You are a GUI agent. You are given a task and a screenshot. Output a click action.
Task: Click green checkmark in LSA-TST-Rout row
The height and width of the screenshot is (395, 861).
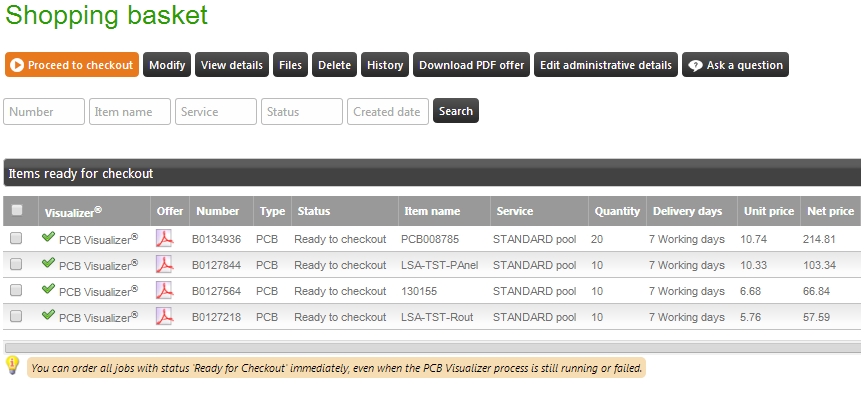[x=48, y=314]
